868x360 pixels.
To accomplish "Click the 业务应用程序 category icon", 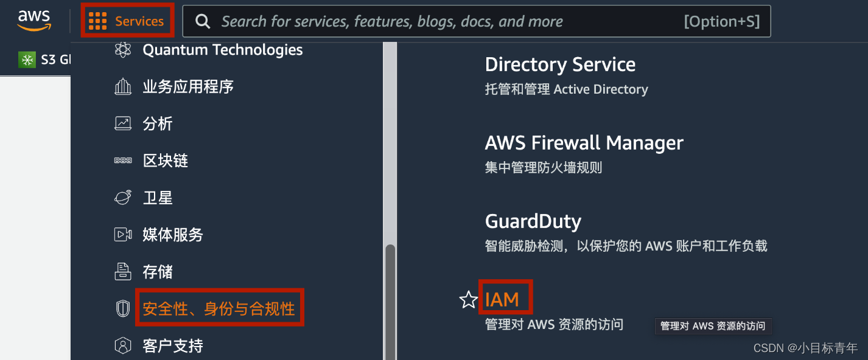I will pos(123,86).
